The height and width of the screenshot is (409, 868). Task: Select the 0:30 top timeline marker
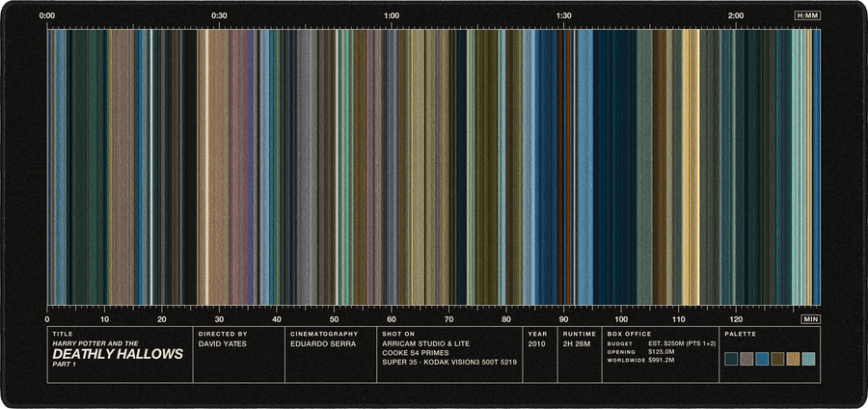pos(219,15)
